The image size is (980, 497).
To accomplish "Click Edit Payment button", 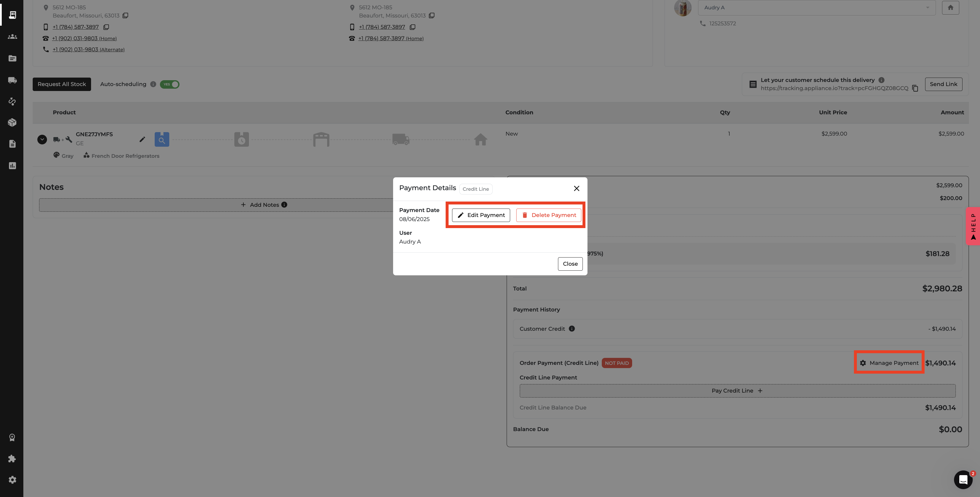I will point(481,215).
